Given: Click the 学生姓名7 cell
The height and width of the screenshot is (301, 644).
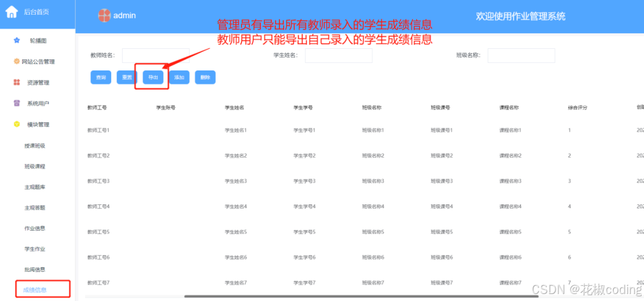Looking at the screenshot, I should click(236, 283).
